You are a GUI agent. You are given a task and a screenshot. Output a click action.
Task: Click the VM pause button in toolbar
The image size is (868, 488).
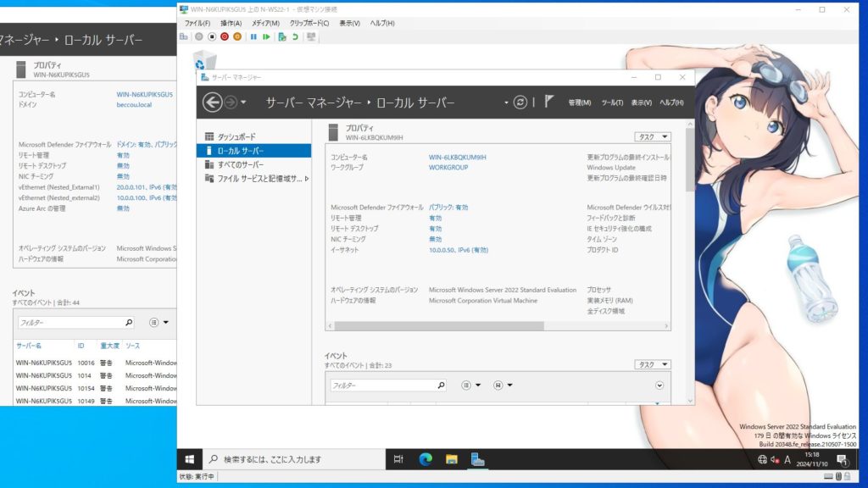(x=253, y=36)
